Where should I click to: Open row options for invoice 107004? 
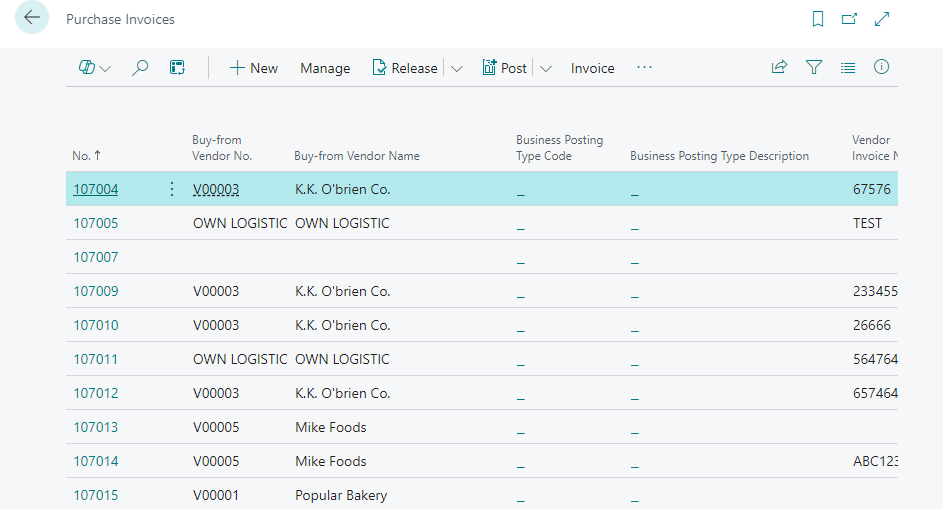(x=171, y=189)
